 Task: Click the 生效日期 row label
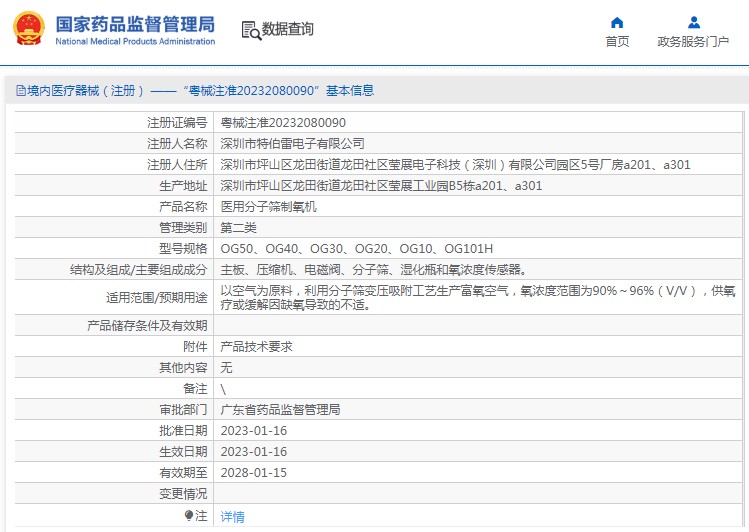pyautogui.click(x=183, y=452)
